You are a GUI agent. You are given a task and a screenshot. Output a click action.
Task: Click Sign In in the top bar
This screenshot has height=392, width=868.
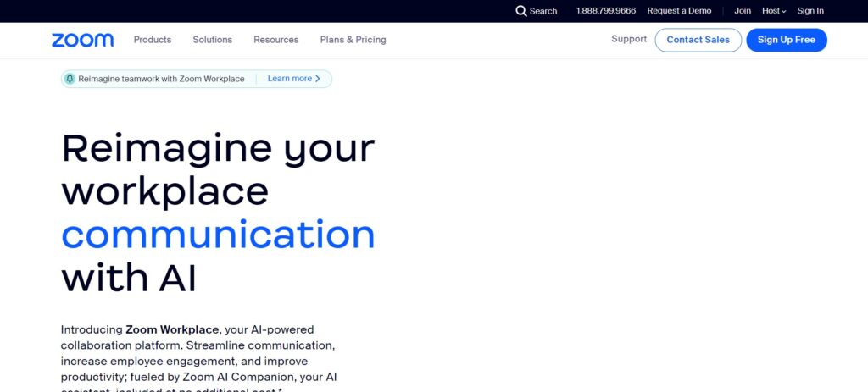click(x=810, y=11)
